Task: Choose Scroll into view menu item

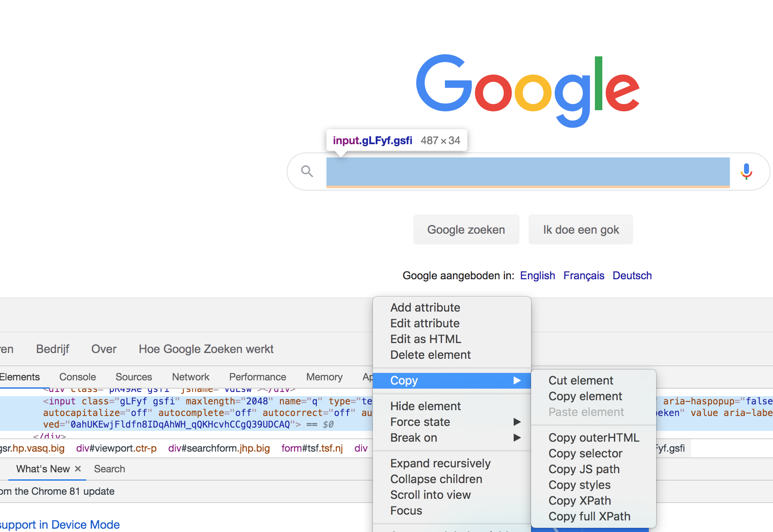Action: pyautogui.click(x=452, y=495)
